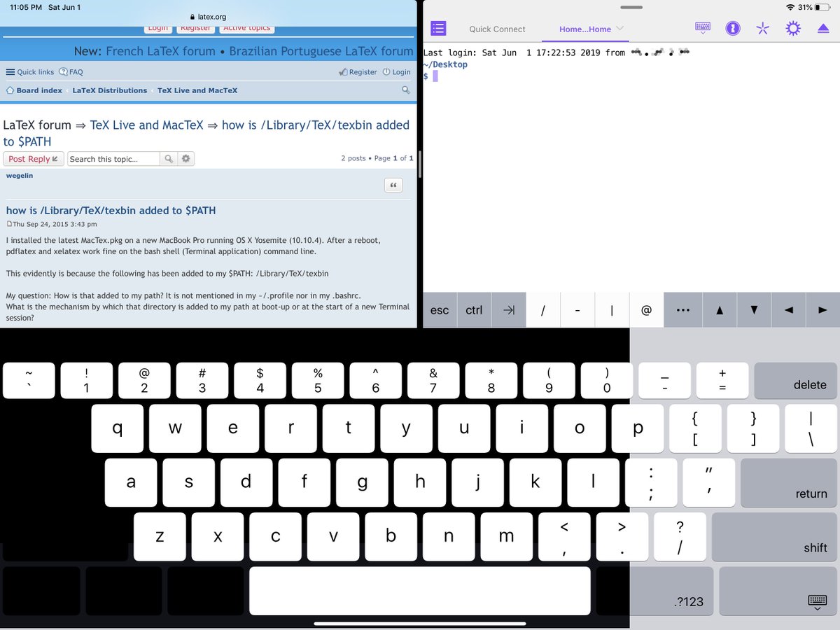Click the quote icon on wegelin's post
The width and height of the screenshot is (840, 630).
pos(393,185)
